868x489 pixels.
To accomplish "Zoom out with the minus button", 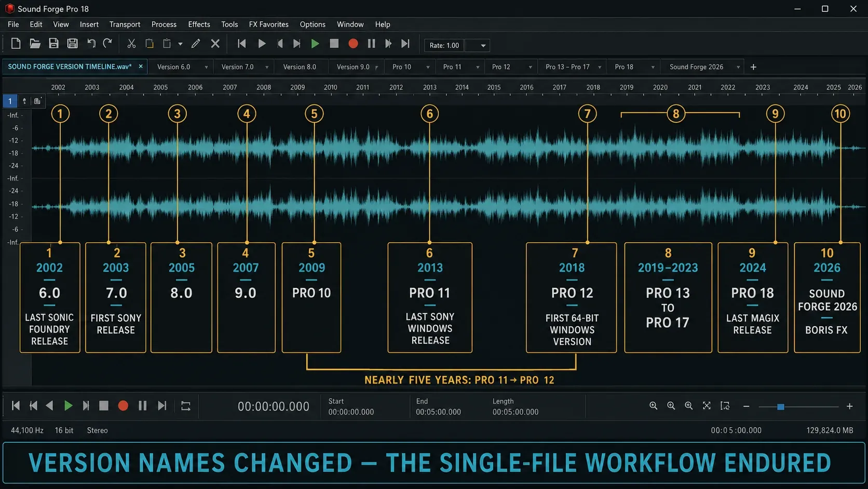I will pos(746,406).
